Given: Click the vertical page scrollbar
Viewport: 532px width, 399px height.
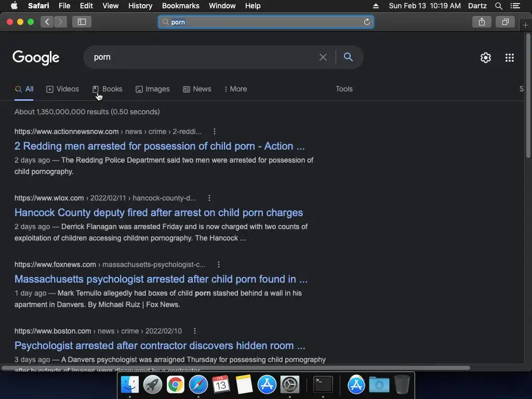Looking at the screenshot, I should (528, 96).
